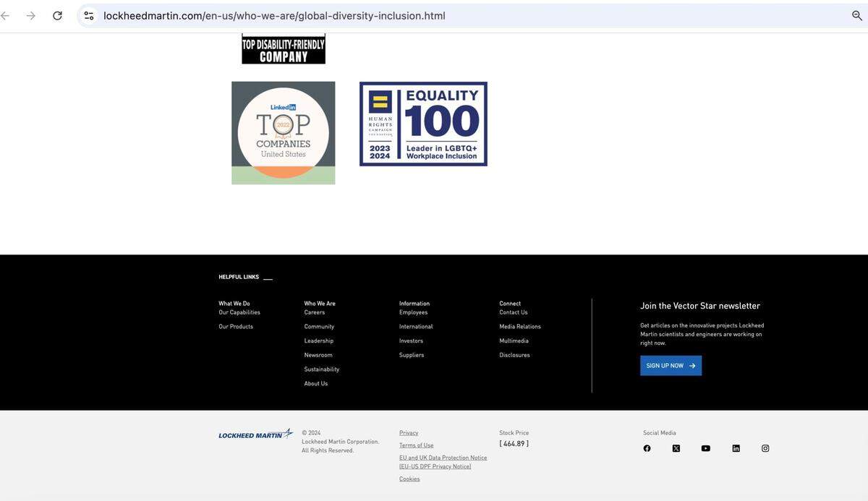This screenshot has width=868, height=501.
Task: Click the browser back arrow
Action: point(5,15)
